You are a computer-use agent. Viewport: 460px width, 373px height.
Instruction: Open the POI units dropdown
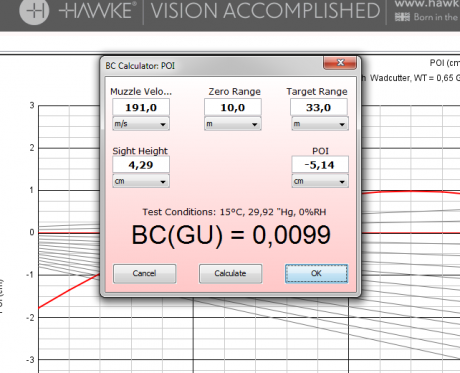point(320,181)
